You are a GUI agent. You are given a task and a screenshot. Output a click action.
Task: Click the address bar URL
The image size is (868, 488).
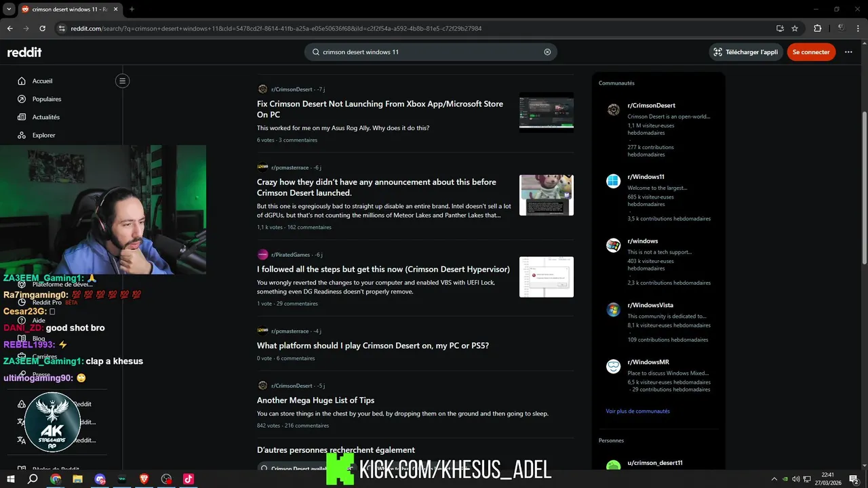276,28
